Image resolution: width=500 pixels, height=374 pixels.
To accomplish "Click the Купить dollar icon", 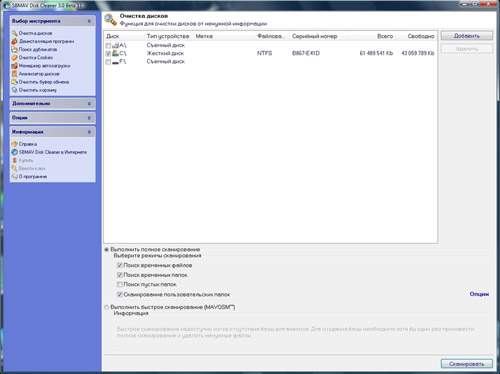I will click(14, 160).
